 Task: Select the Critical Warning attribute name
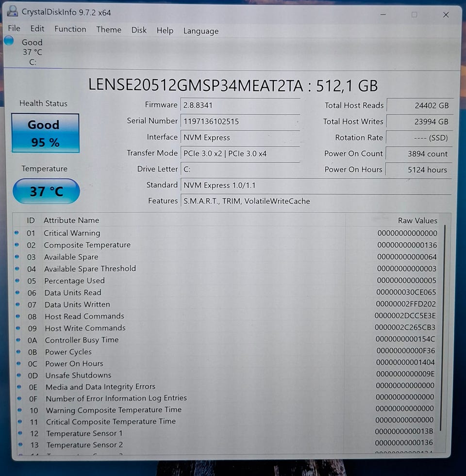click(72, 233)
